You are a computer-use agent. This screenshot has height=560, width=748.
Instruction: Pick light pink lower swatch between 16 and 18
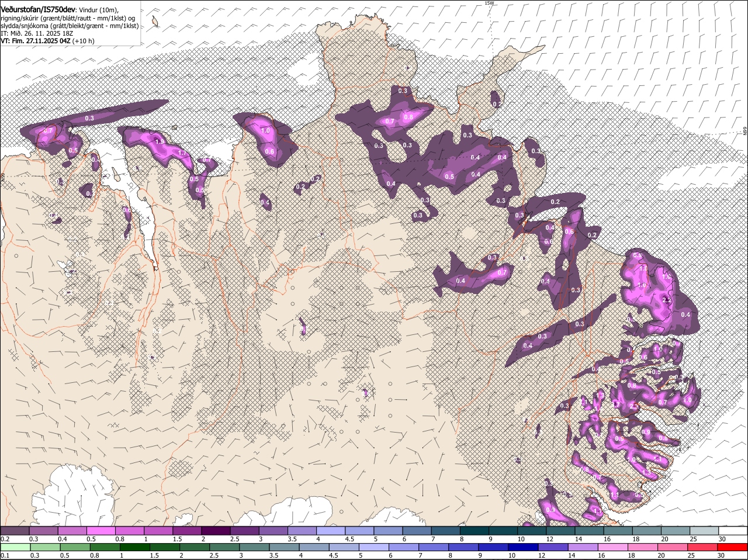tap(612, 547)
